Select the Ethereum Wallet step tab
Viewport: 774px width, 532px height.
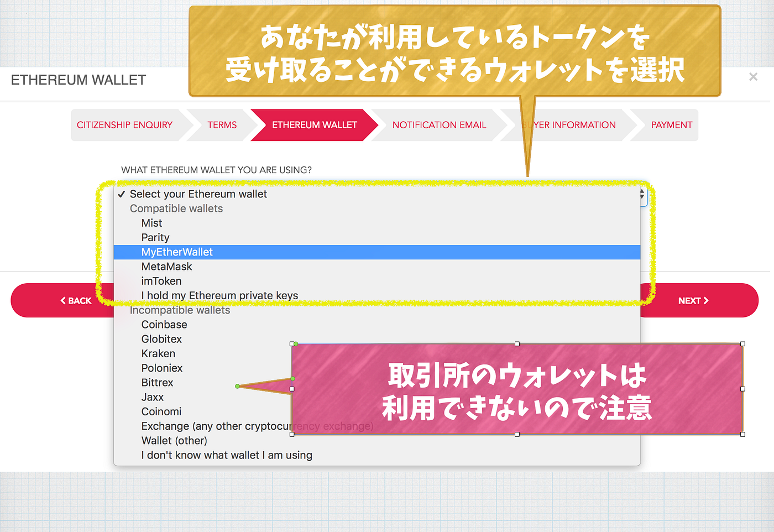314,125
